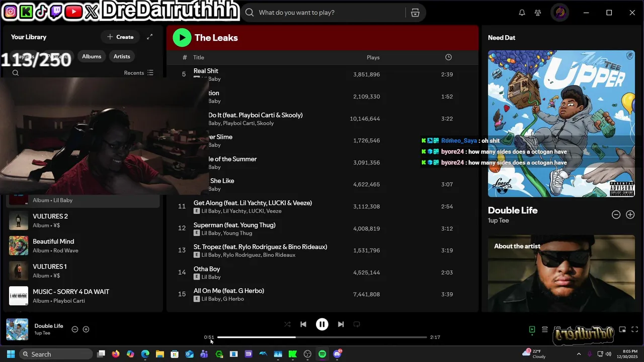This screenshot has width=644, height=362.
Task: Open the mini player
Action: 622,329
